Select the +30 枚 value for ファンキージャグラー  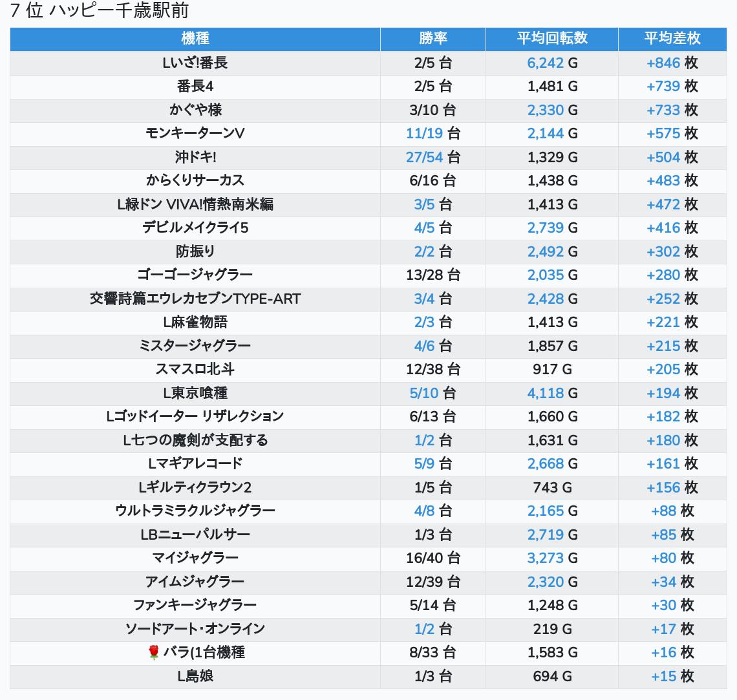coord(672,606)
